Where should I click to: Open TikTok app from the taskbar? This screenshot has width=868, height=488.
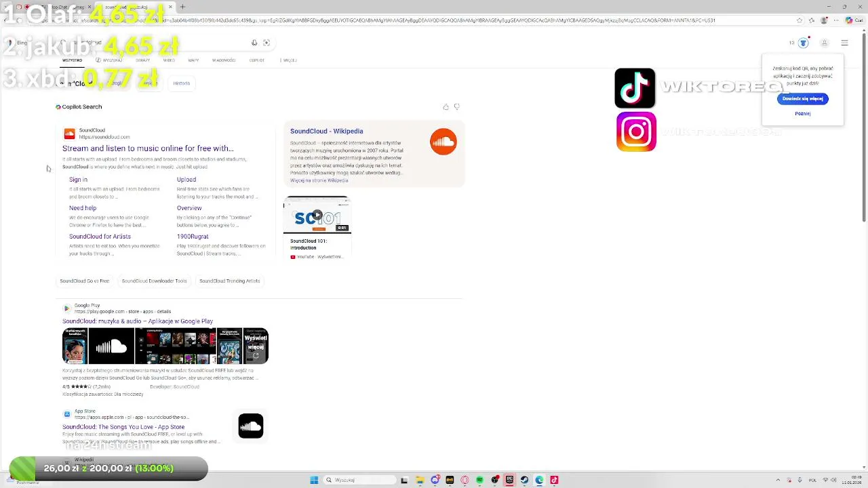[x=554, y=480]
